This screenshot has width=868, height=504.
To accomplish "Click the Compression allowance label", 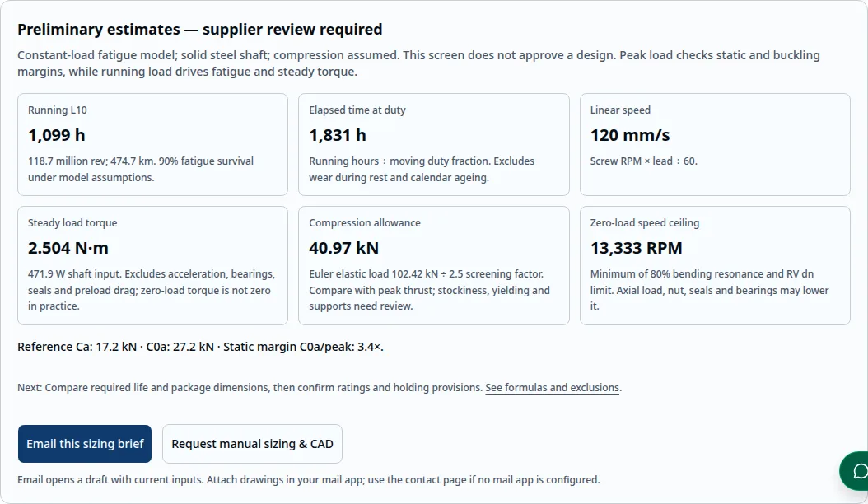I will coord(365,223).
